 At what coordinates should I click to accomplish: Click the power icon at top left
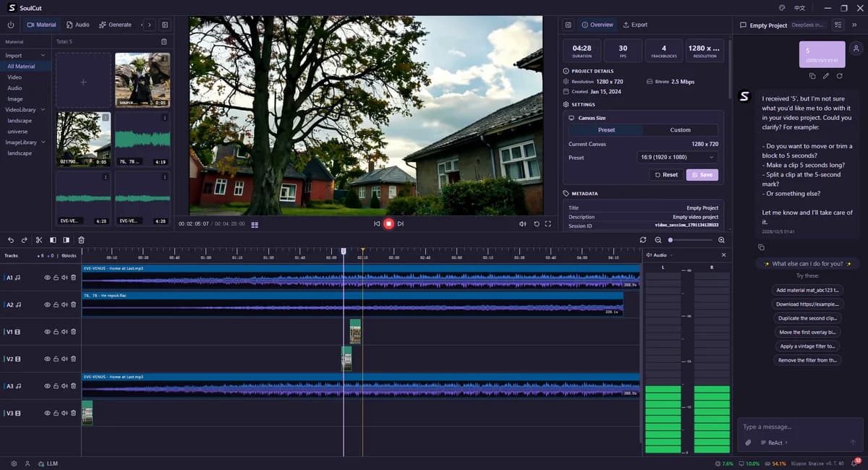[x=11, y=25]
